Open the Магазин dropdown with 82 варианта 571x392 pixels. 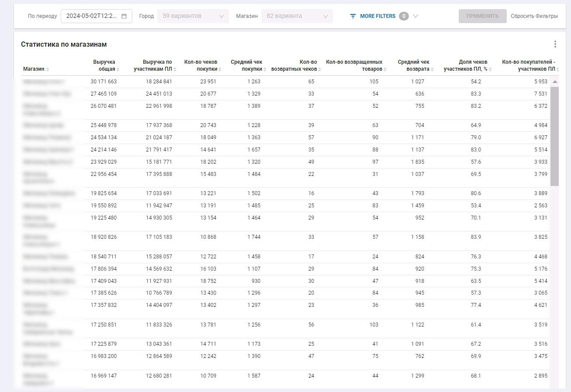point(297,16)
